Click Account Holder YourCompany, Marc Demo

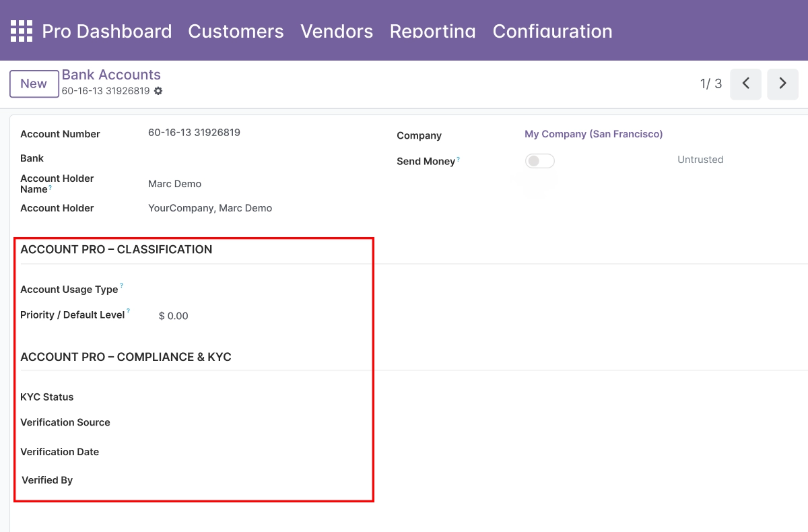(210, 208)
